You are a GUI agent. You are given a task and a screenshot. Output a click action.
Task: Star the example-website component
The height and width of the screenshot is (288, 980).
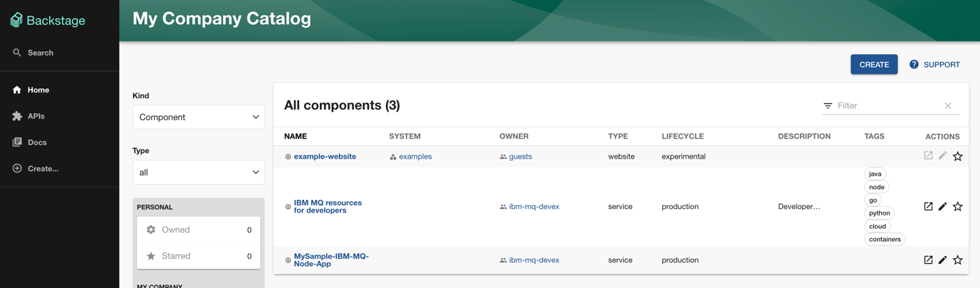pyautogui.click(x=957, y=156)
